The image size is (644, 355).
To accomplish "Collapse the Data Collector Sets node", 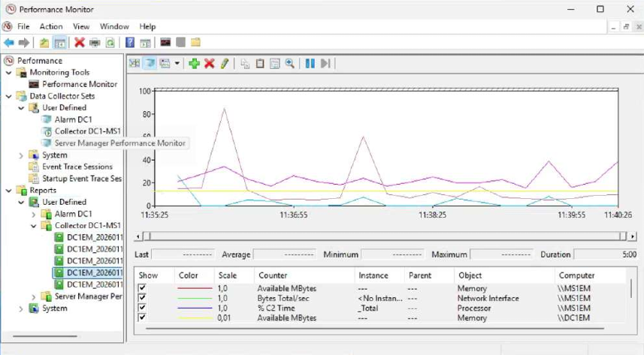I will click(x=8, y=97).
